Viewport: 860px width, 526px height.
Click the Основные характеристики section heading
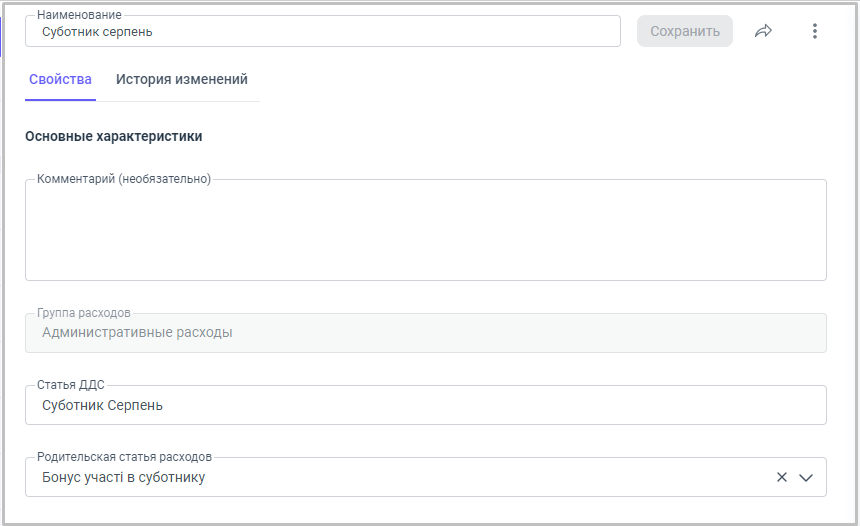tap(113, 136)
